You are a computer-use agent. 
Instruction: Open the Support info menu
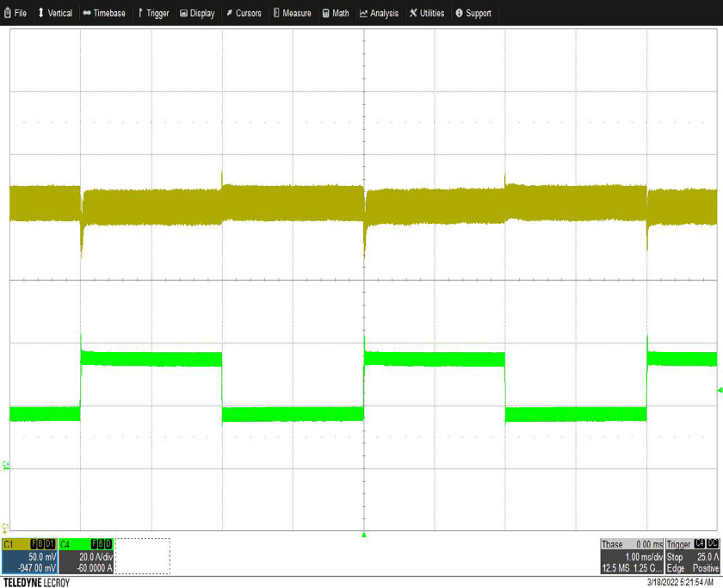point(473,13)
